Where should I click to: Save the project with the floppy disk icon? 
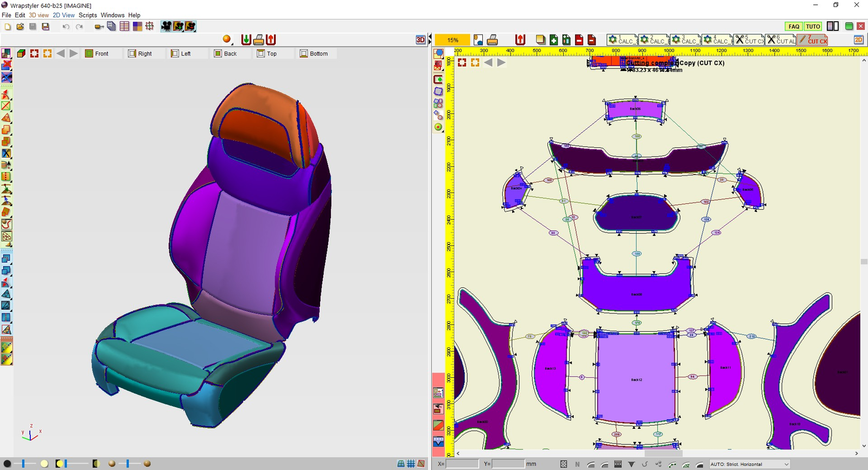[33, 27]
